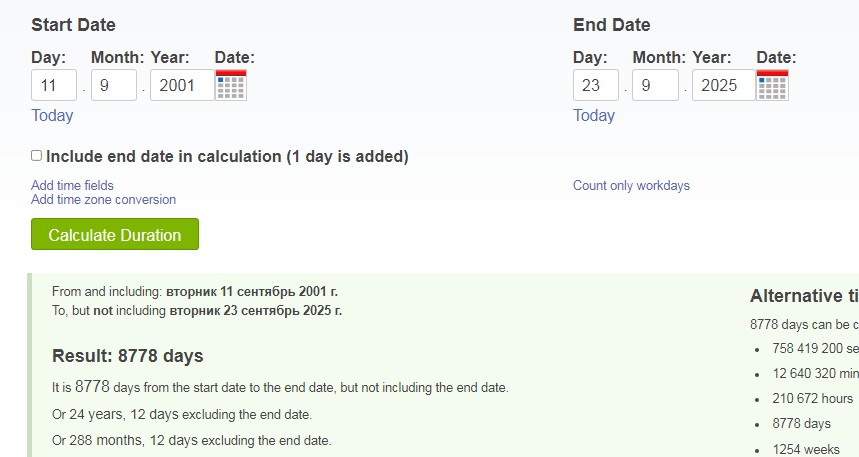Viewport: 859px width, 457px height.
Task: Click the Result: 8778 days heading
Action: point(127,356)
